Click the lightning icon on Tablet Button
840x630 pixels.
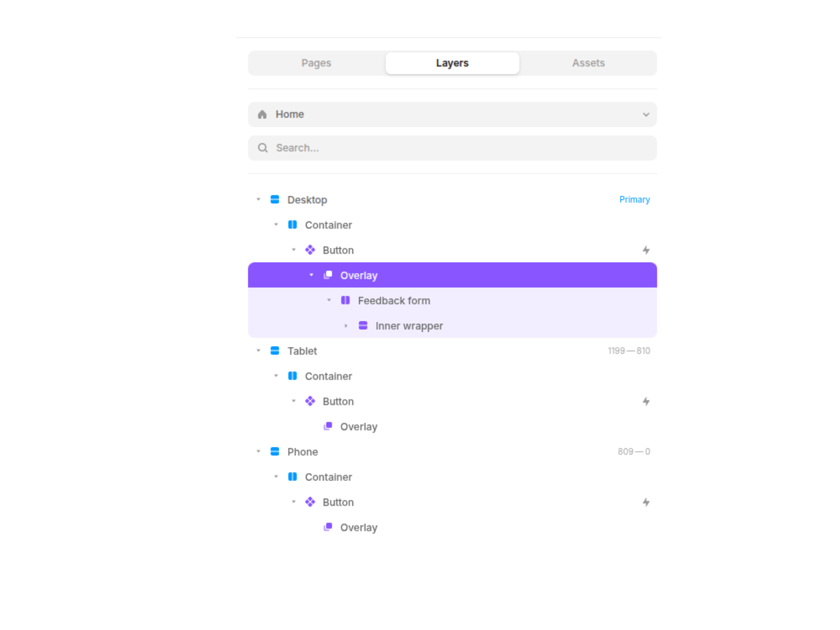point(646,402)
